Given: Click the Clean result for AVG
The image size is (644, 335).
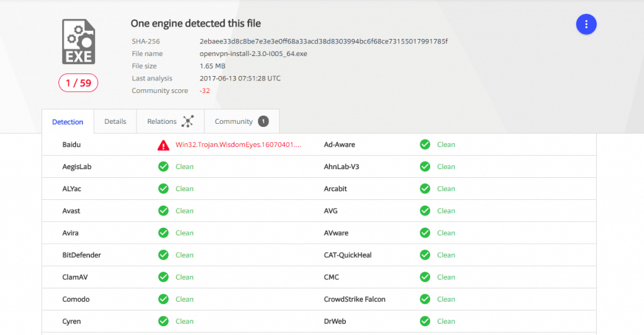Looking at the screenshot, I should [446, 211].
